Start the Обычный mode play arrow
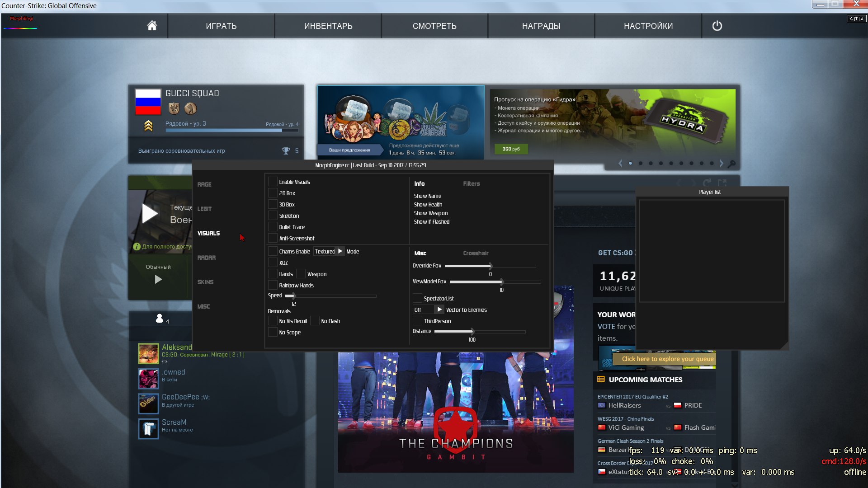 tap(158, 279)
